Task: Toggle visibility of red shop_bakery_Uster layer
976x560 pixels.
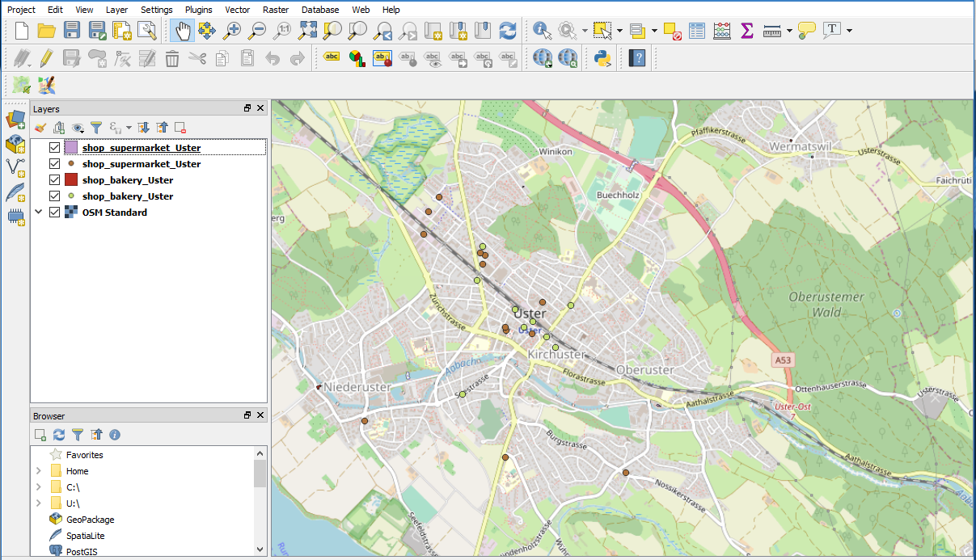Action: [55, 180]
